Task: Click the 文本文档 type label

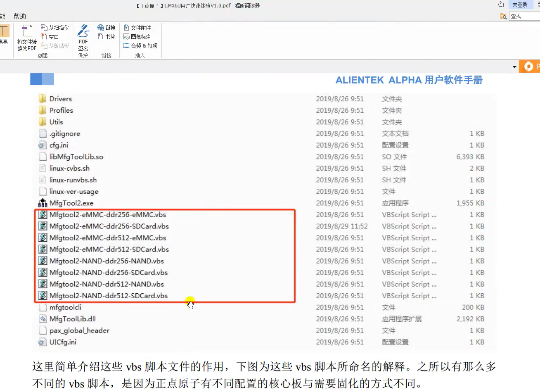Action: tap(395, 133)
